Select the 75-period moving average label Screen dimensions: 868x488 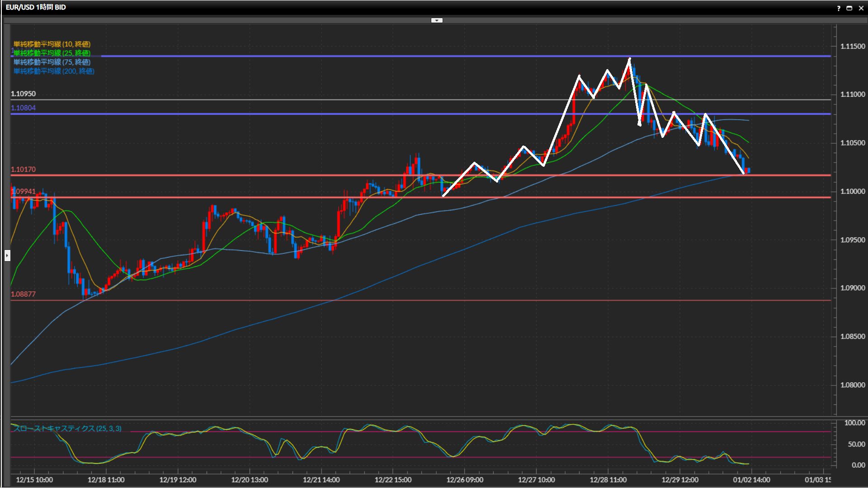52,62
